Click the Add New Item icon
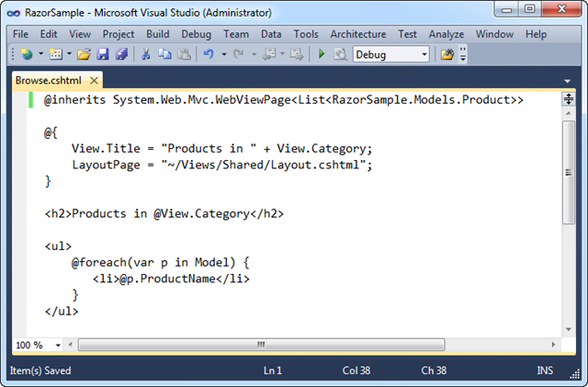 point(55,54)
